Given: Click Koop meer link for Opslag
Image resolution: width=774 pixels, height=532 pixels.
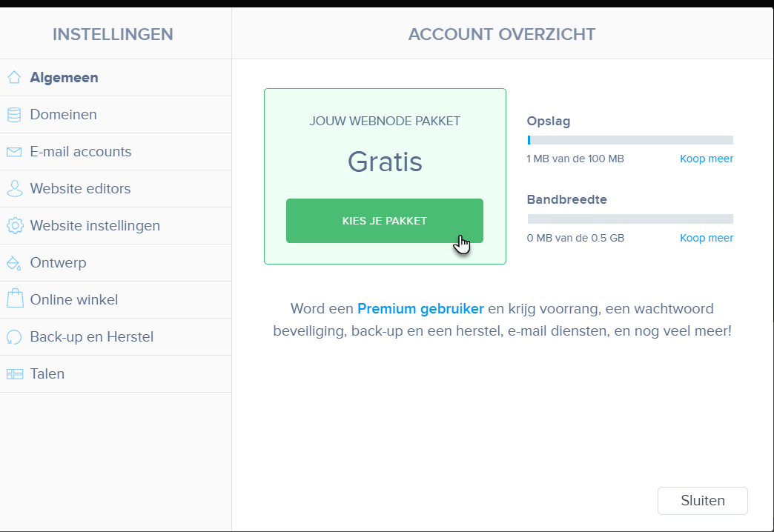Looking at the screenshot, I should [x=707, y=159].
